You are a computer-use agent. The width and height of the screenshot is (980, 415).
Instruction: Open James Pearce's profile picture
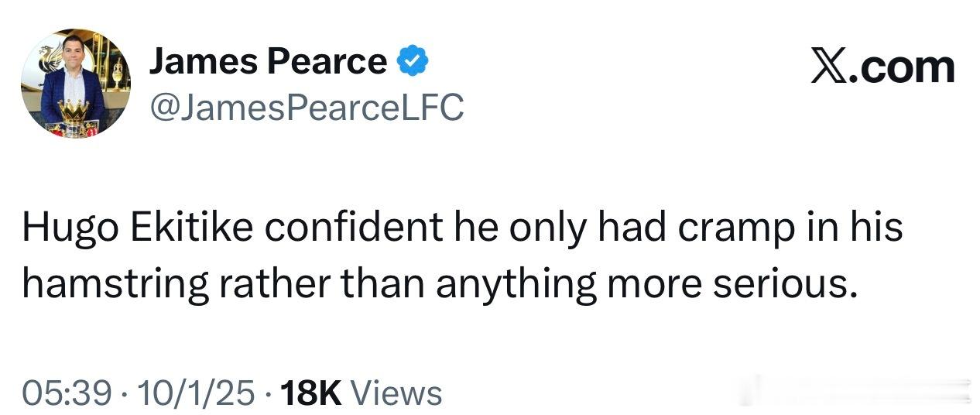75,84
